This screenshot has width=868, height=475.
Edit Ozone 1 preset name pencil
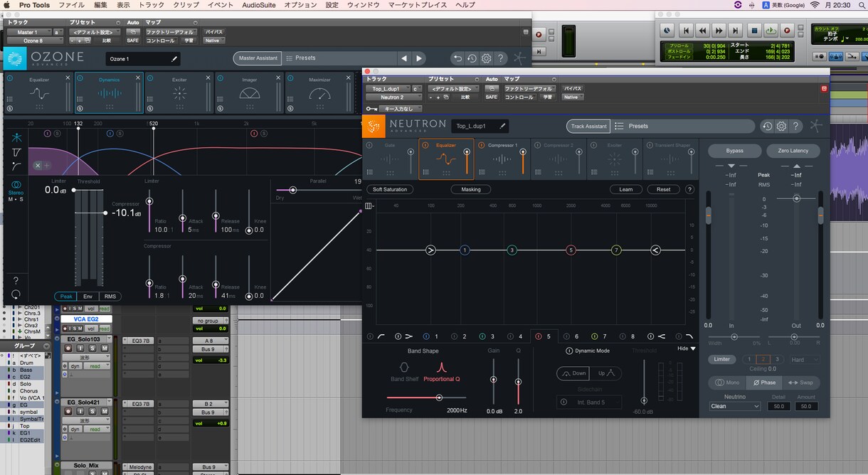click(175, 59)
